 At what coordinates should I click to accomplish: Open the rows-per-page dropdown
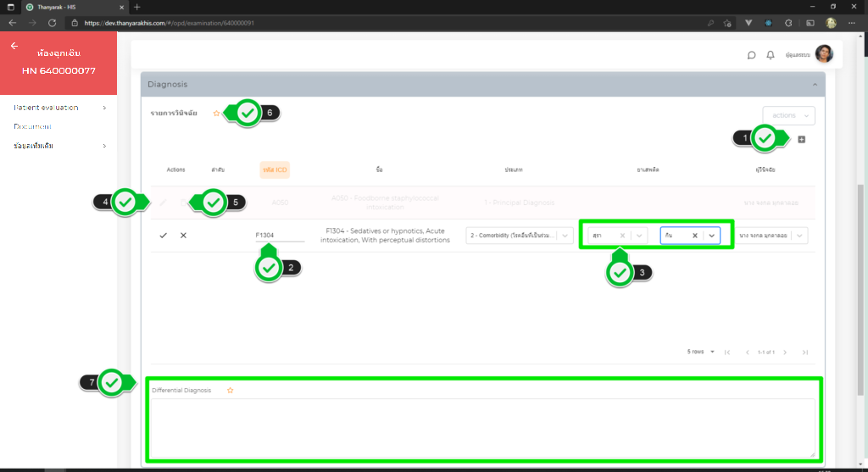point(700,352)
